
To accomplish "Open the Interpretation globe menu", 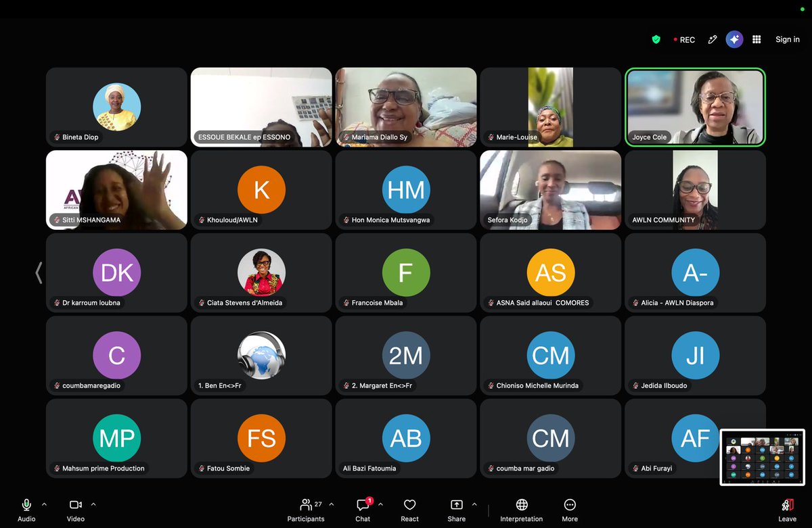I will pos(522,510).
